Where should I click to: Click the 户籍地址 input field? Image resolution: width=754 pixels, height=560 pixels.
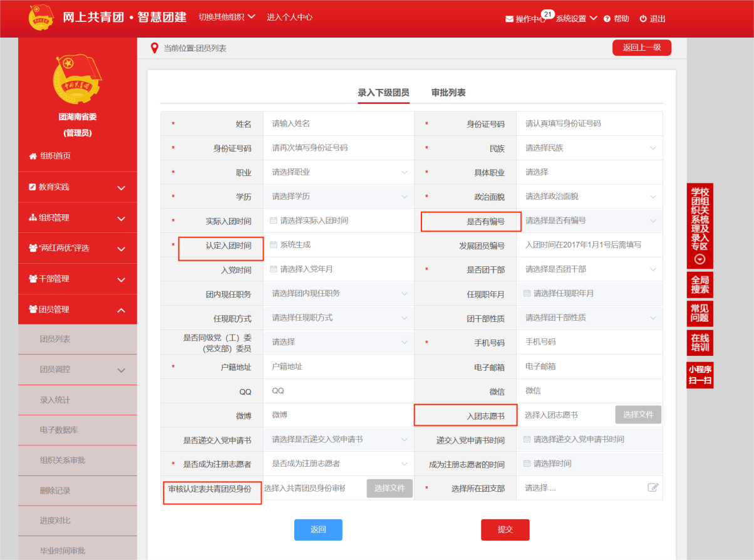338,366
